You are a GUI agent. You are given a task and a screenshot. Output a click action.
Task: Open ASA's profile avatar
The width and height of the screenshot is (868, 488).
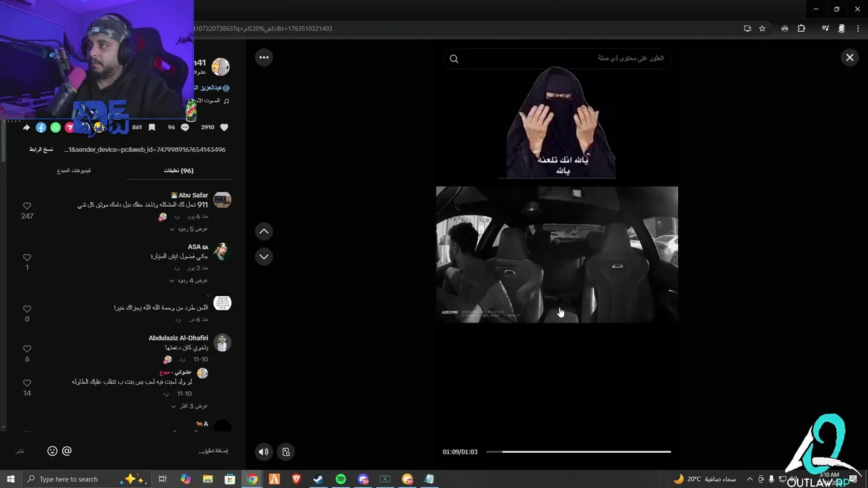tap(222, 251)
